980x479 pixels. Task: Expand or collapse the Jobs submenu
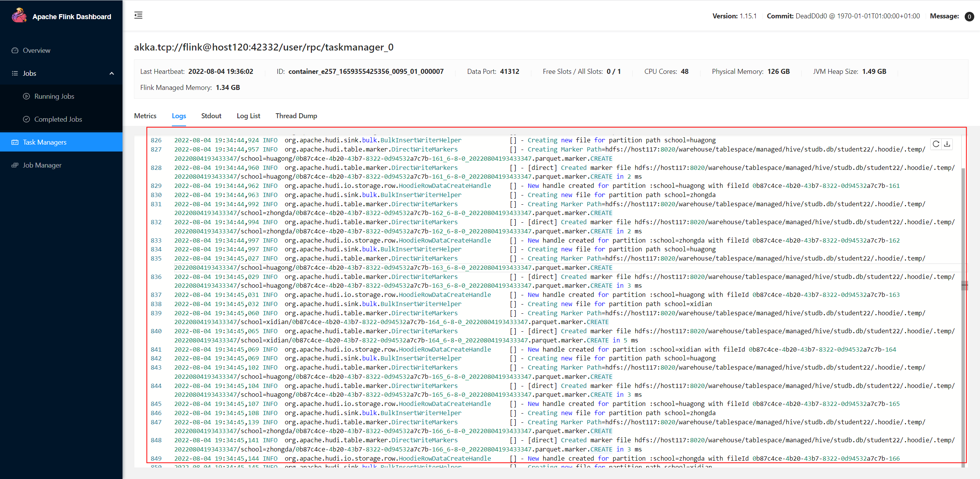tap(29, 73)
